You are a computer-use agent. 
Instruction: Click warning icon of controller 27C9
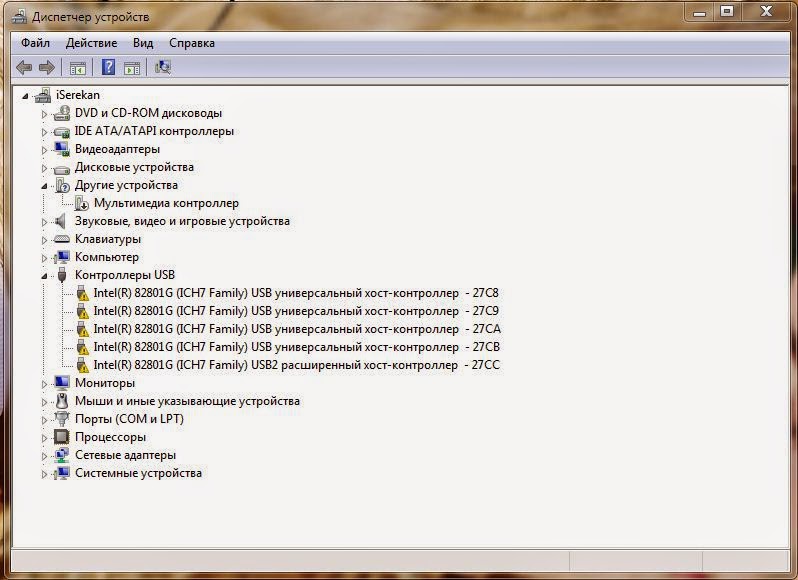(x=82, y=311)
